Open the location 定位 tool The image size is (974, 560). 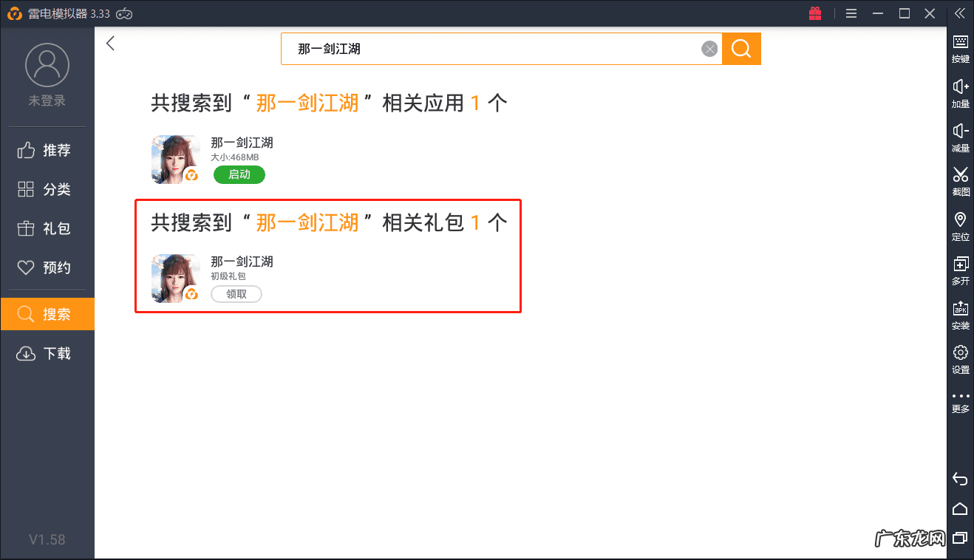pos(960,225)
